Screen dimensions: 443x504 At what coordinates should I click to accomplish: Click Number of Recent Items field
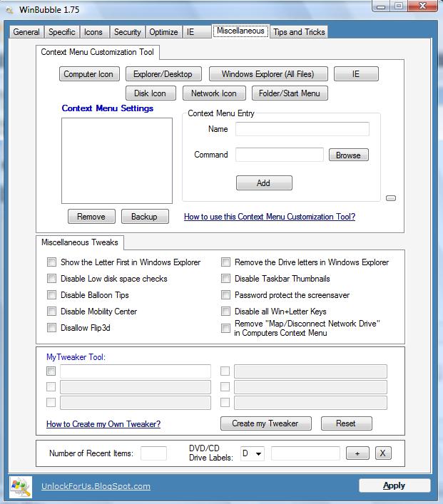[x=153, y=453]
